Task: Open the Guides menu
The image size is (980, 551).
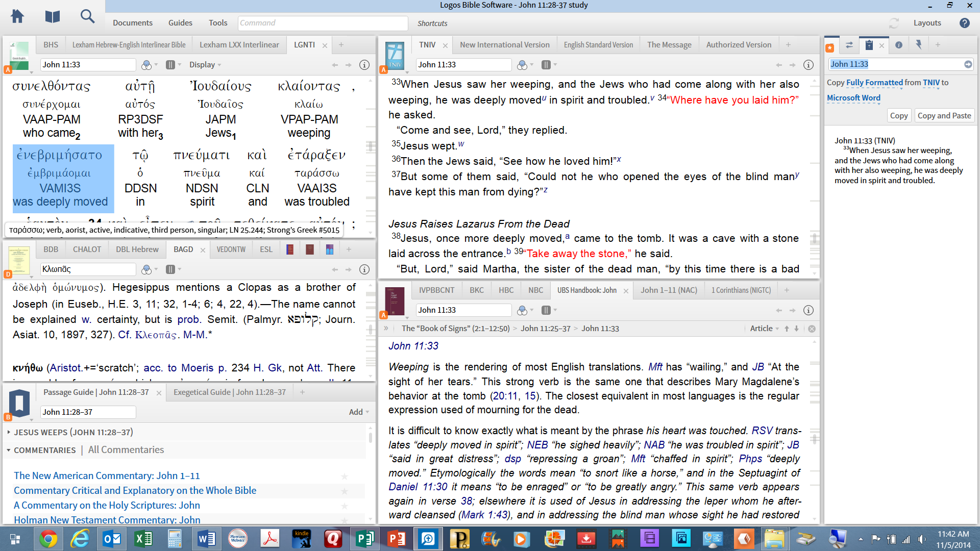Action: [180, 23]
